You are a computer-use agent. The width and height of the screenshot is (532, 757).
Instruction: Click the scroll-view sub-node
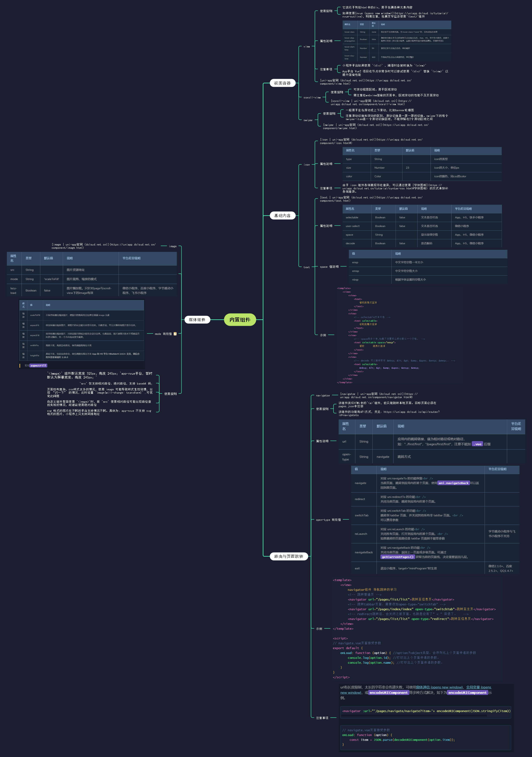click(312, 98)
